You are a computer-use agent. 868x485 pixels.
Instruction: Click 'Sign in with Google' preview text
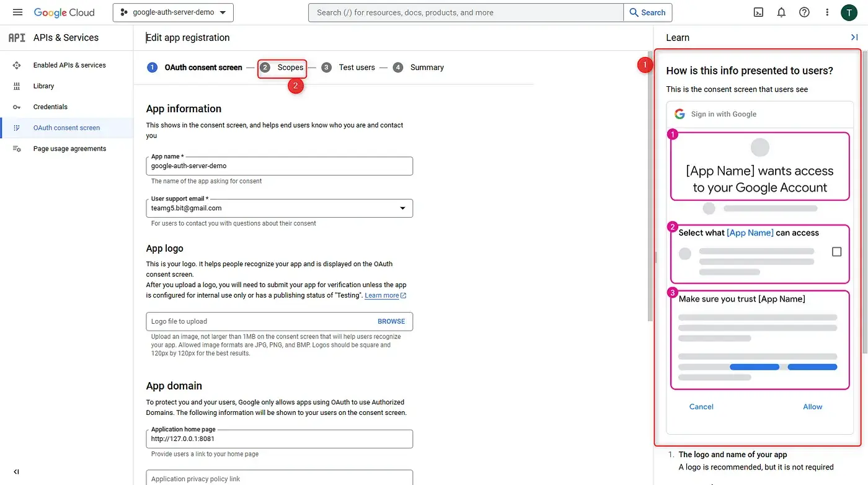724,114
